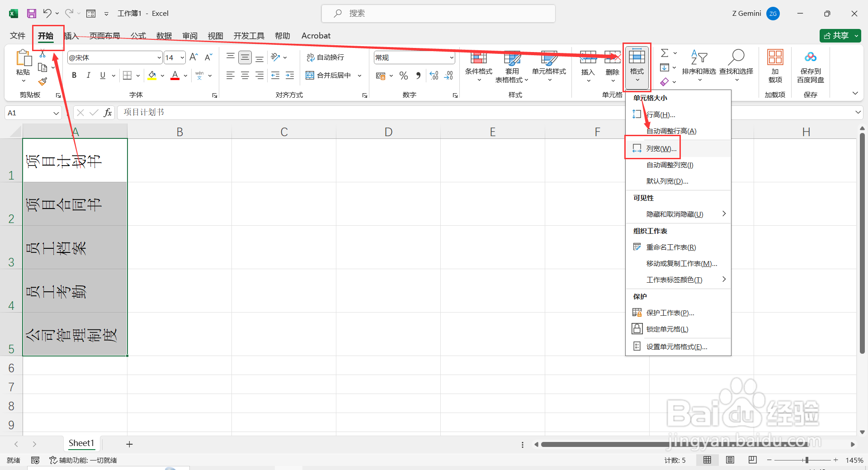Click the 共享 share button
This screenshot has height=470, width=868.
point(840,36)
